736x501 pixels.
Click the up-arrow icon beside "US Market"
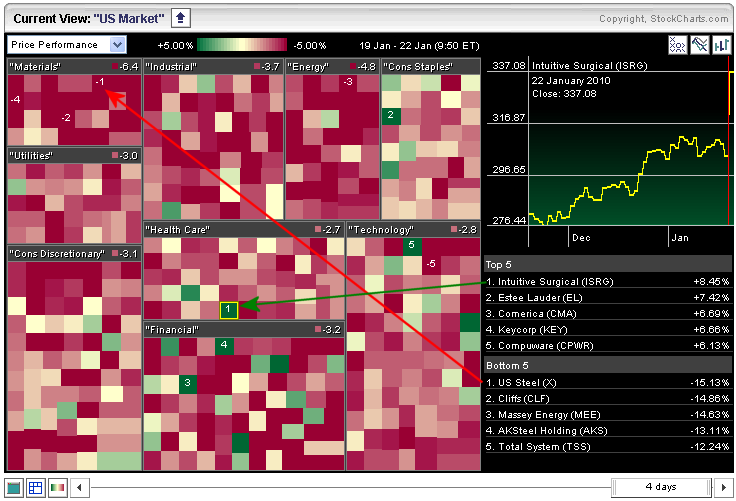click(180, 19)
